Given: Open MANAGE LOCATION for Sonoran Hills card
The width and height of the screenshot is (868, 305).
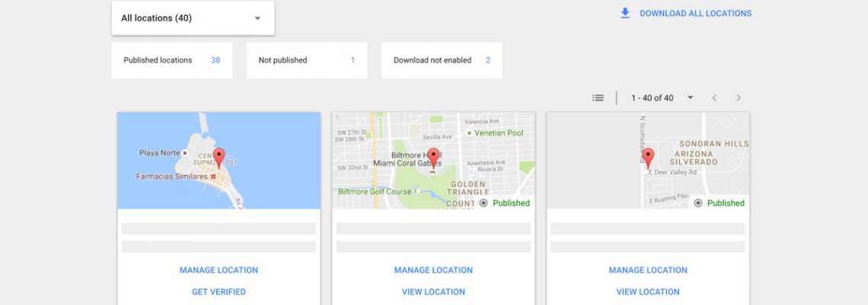Looking at the screenshot, I should pos(648,270).
